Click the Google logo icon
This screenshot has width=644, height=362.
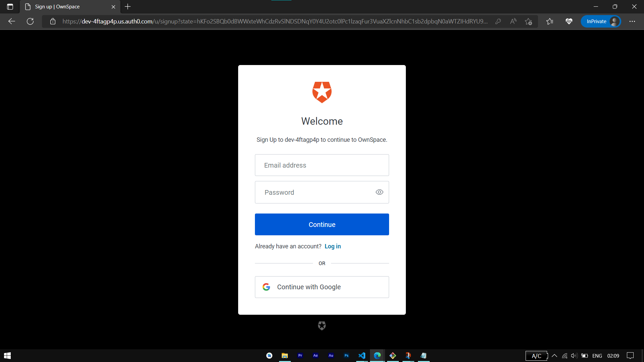266,287
